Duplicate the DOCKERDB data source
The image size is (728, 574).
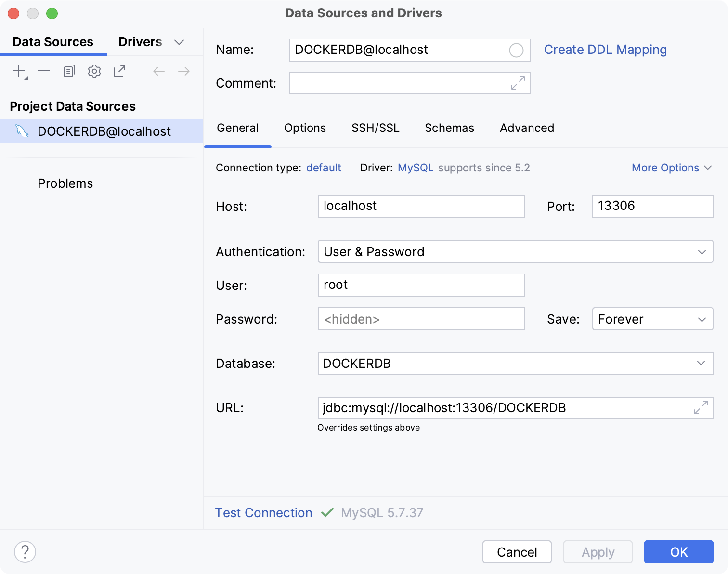pos(69,71)
